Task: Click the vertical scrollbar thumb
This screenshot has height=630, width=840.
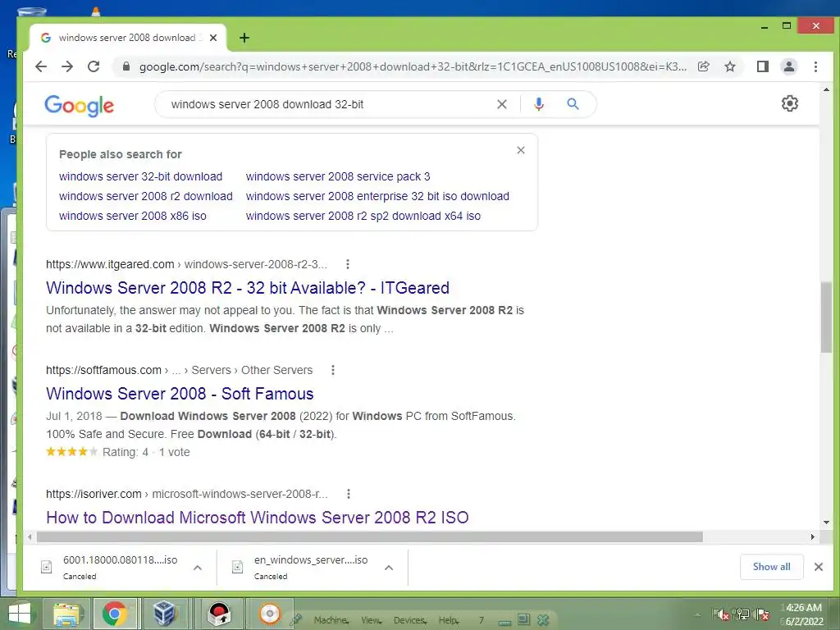Action: [826, 317]
